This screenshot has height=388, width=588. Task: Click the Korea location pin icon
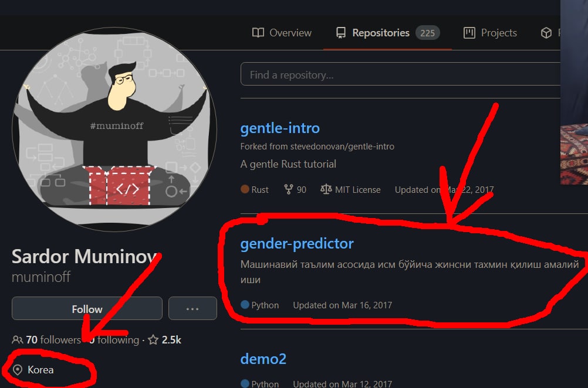(x=18, y=370)
